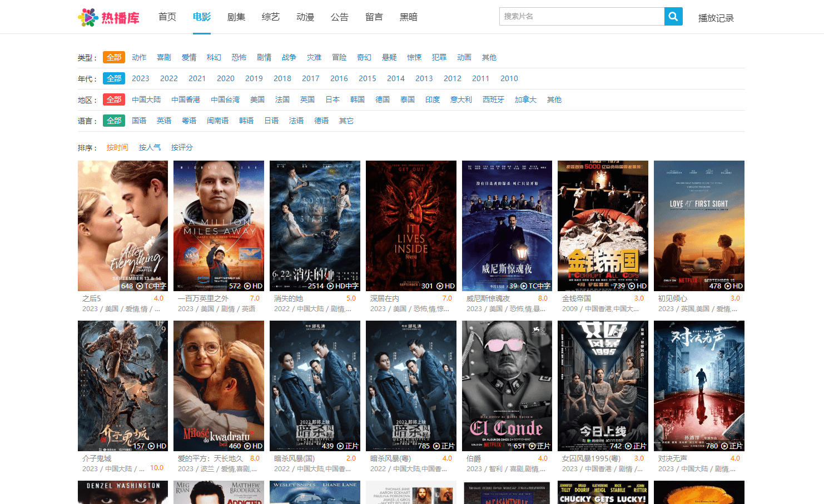This screenshot has width=824, height=504.
Task: Filter genre by 其他
Action: pyautogui.click(x=489, y=57)
